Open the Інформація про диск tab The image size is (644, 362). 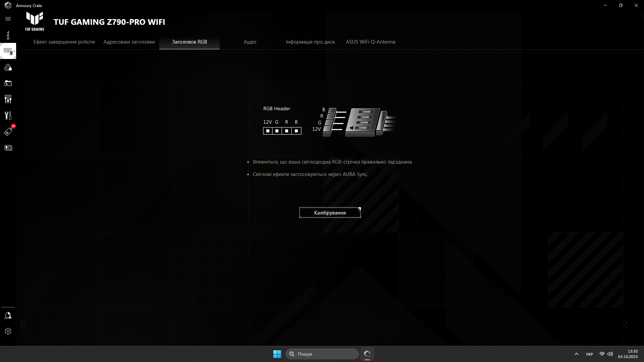[310, 42]
